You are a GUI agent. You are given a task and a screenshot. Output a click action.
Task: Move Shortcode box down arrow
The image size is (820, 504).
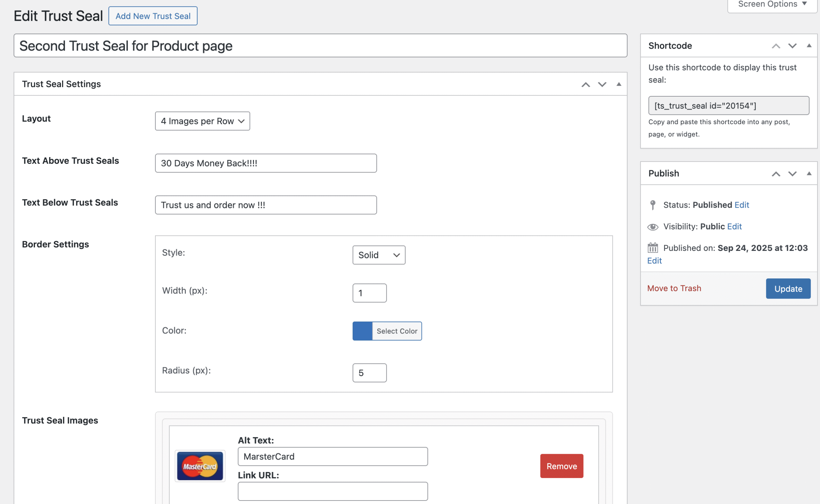(x=792, y=46)
